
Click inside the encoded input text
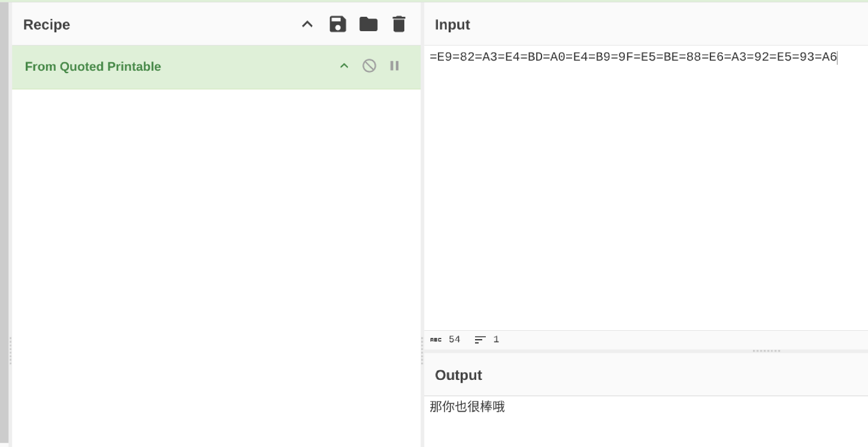point(633,58)
